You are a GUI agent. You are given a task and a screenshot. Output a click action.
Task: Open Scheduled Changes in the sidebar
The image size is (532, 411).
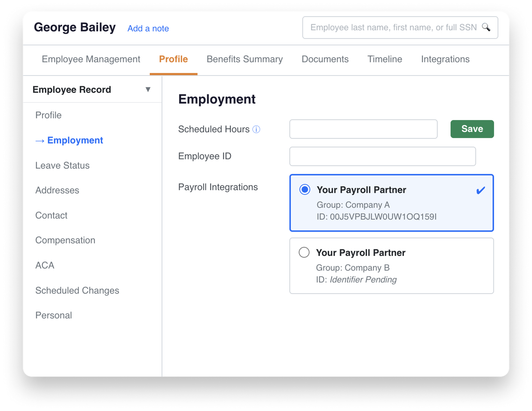pos(77,291)
